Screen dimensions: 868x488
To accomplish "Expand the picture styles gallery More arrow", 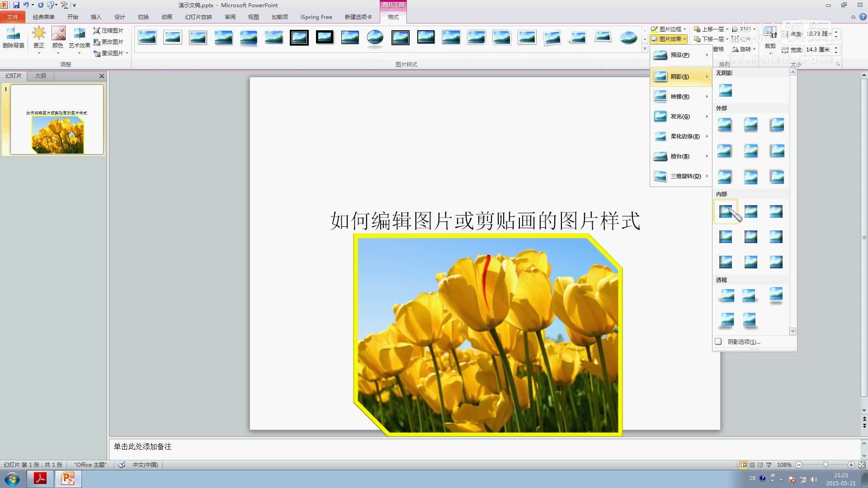I will pyautogui.click(x=645, y=49).
